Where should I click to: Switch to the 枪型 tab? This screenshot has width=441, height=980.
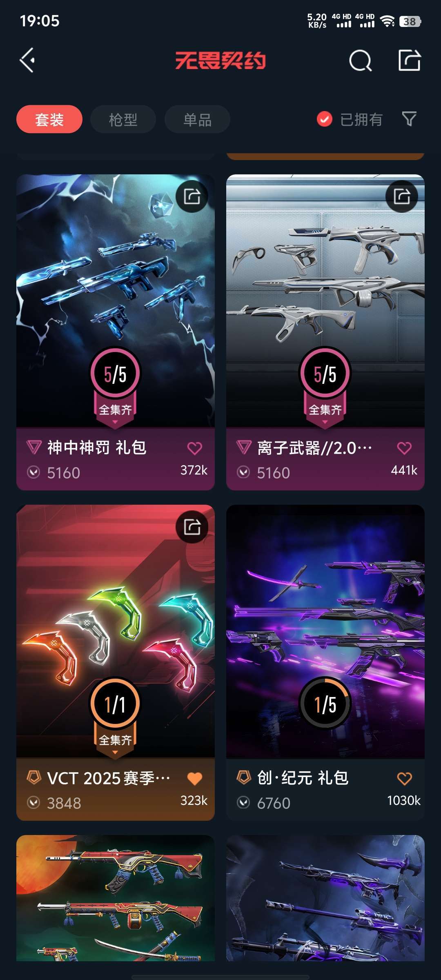(123, 119)
